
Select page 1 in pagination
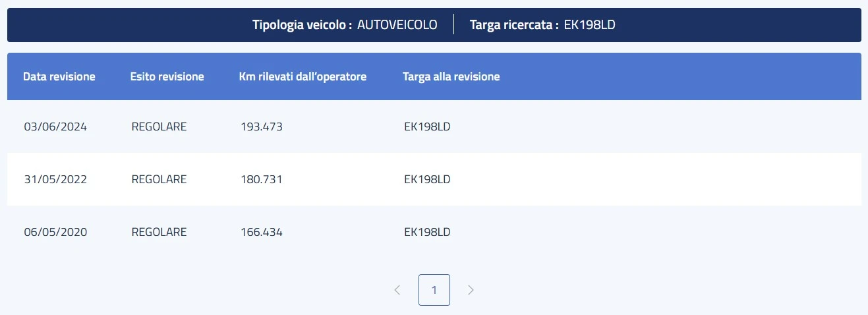click(x=434, y=290)
